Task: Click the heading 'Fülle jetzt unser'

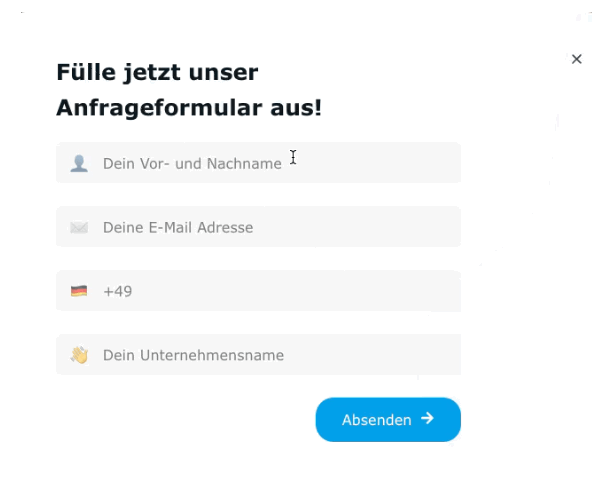Action: (x=157, y=72)
